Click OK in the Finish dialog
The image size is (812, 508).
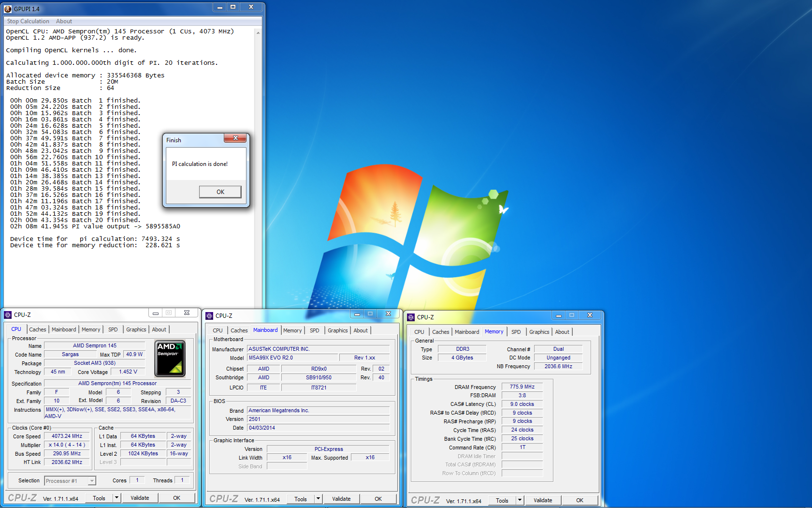(220, 192)
